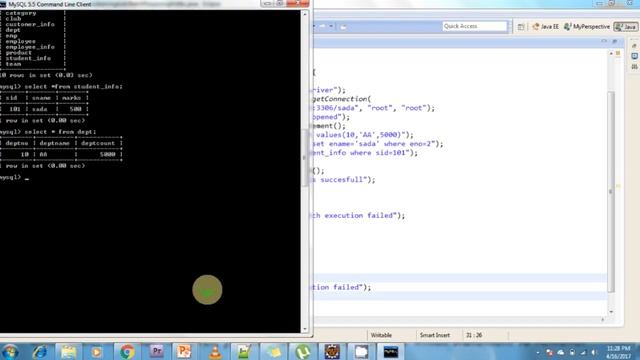Open Windows Media Player taskbar icon
The width and height of the screenshot is (640, 360).
pyautogui.click(x=96, y=351)
